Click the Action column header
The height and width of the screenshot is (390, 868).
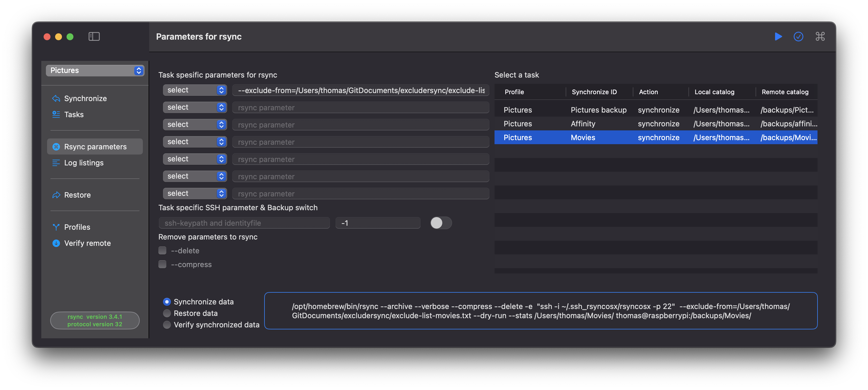click(x=648, y=92)
